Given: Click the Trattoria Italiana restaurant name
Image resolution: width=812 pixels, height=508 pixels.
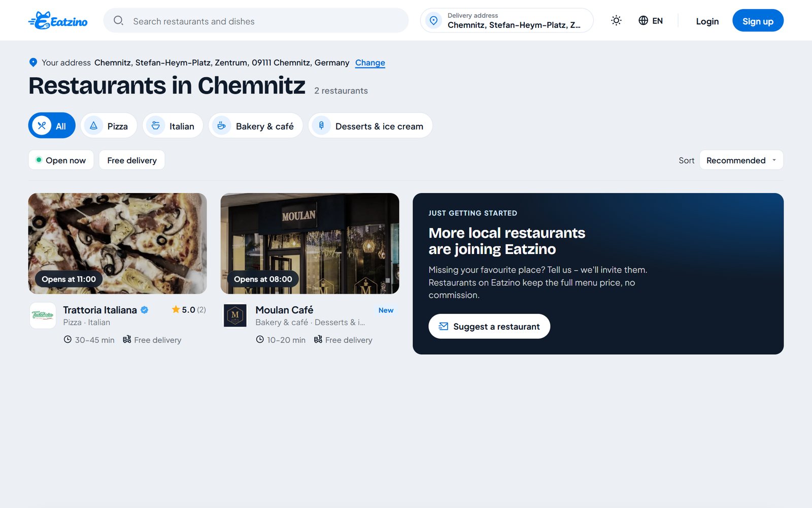Looking at the screenshot, I should point(100,310).
